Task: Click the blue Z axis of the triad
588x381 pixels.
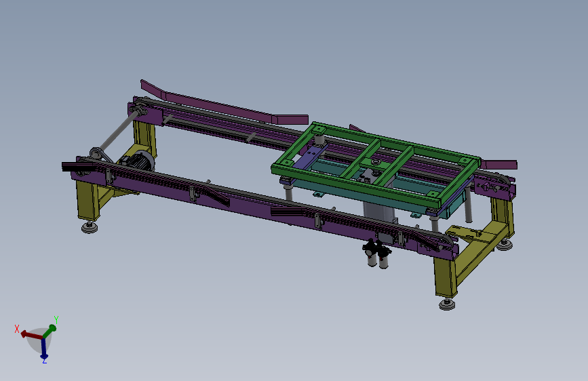Action: [44, 348]
